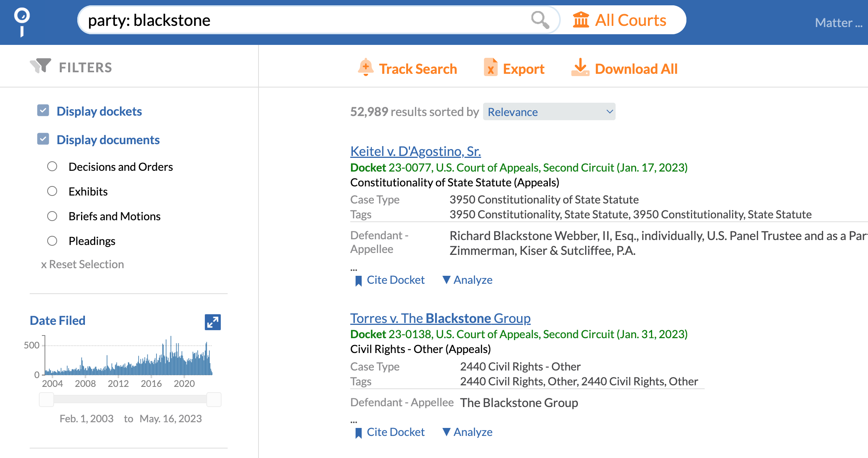Screen dimensions: 868x458
Task: Open the Matter menu
Action: point(839,23)
